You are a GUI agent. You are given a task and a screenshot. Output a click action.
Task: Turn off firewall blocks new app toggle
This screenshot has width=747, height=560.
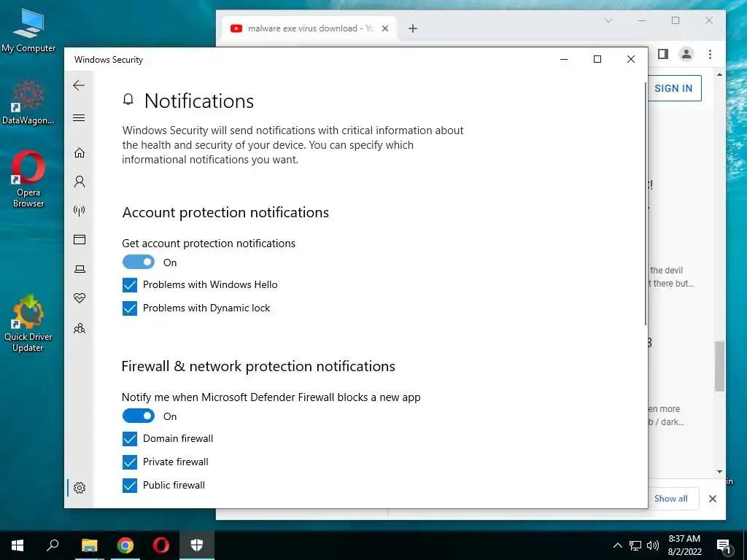tap(139, 416)
